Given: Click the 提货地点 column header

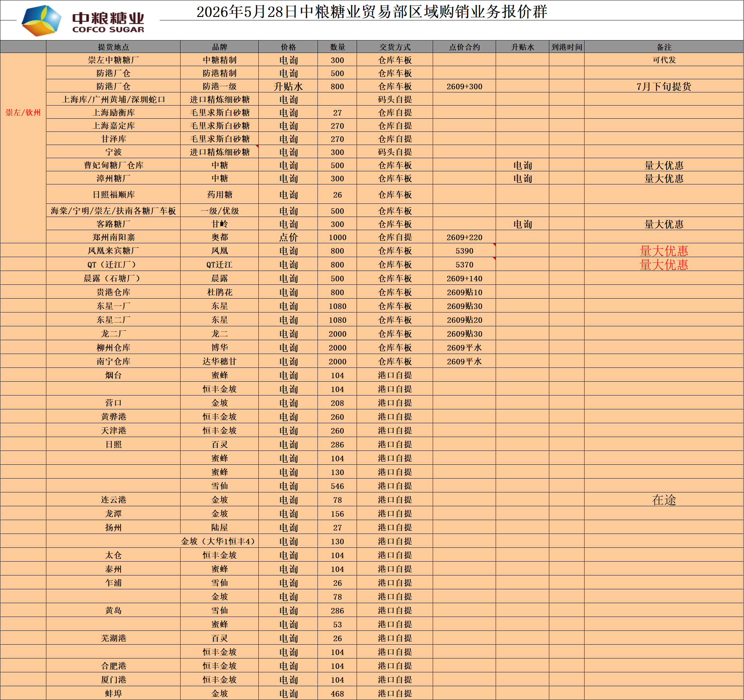Looking at the screenshot, I should point(113,47).
